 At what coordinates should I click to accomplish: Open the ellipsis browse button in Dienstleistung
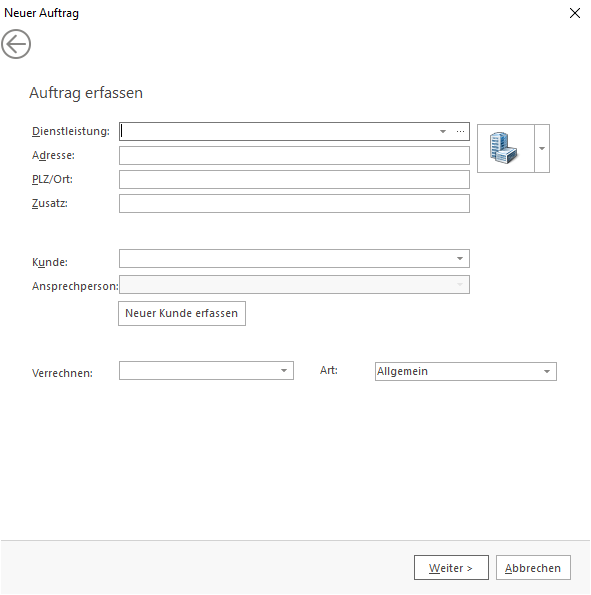460,131
